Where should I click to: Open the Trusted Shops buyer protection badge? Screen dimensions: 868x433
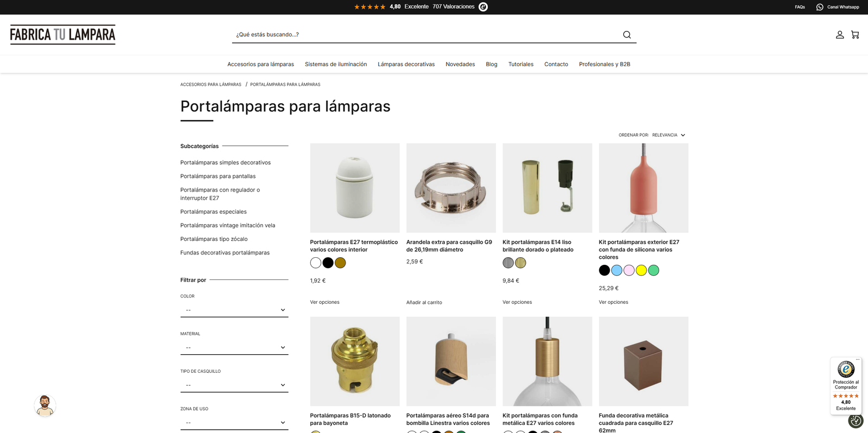pos(846,385)
